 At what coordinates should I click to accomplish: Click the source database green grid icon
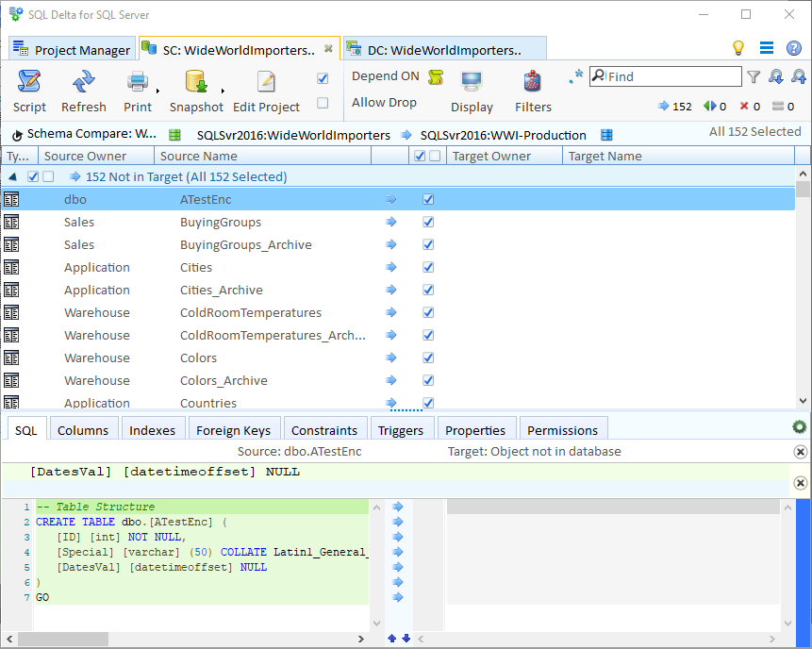175,135
